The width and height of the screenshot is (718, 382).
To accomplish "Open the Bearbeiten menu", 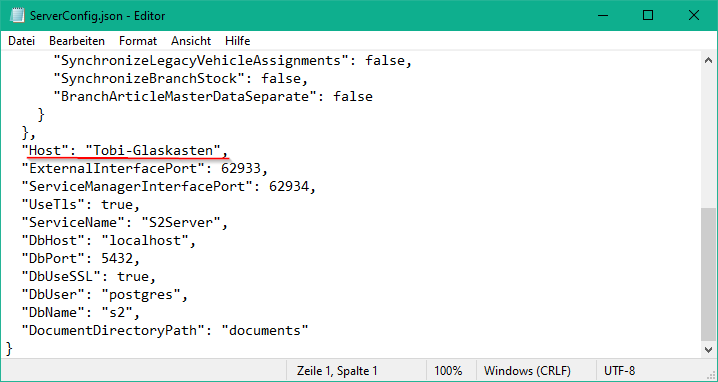I will click(77, 41).
